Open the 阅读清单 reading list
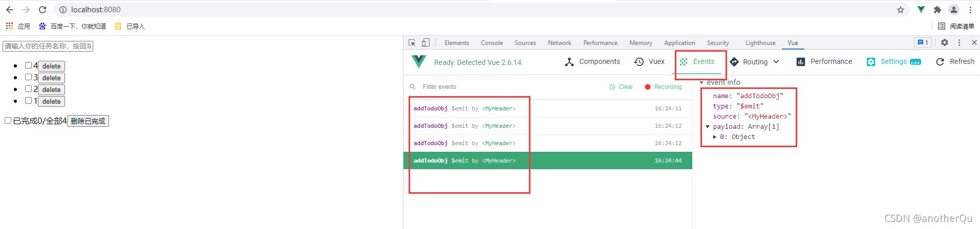 (956, 26)
